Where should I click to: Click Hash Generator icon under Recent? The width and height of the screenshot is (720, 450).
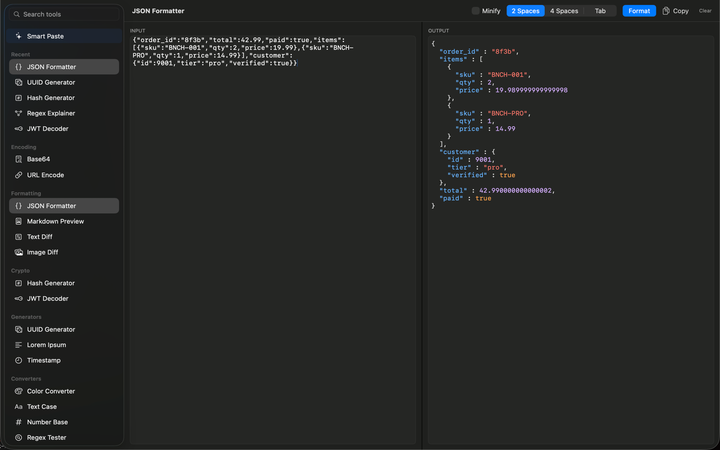point(18,98)
